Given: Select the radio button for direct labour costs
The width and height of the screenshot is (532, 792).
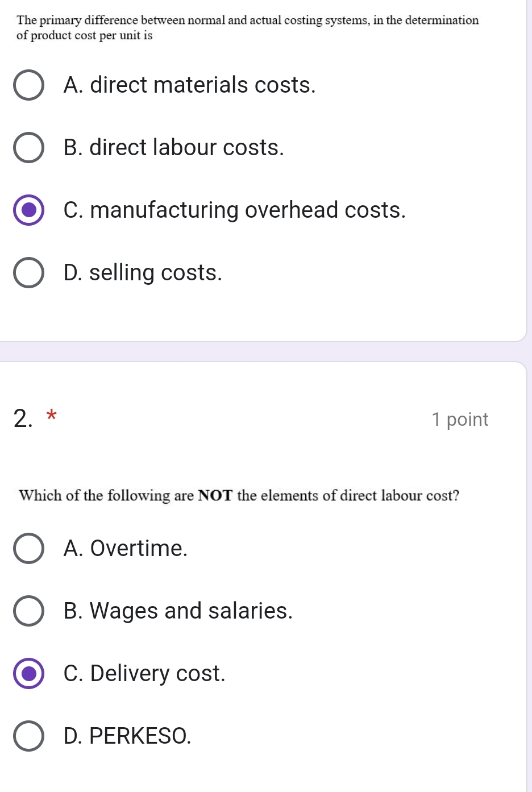Looking at the screenshot, I should coord(28,148).
